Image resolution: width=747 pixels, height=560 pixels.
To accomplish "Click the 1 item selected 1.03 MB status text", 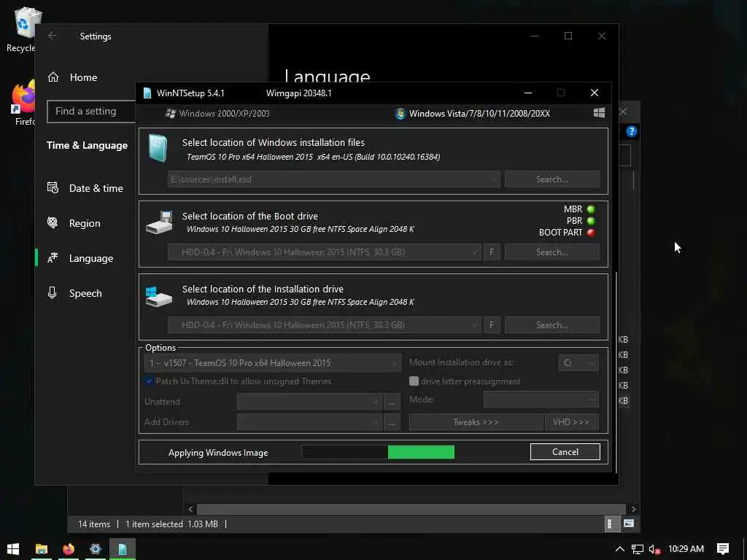I will tap(172, 524).
